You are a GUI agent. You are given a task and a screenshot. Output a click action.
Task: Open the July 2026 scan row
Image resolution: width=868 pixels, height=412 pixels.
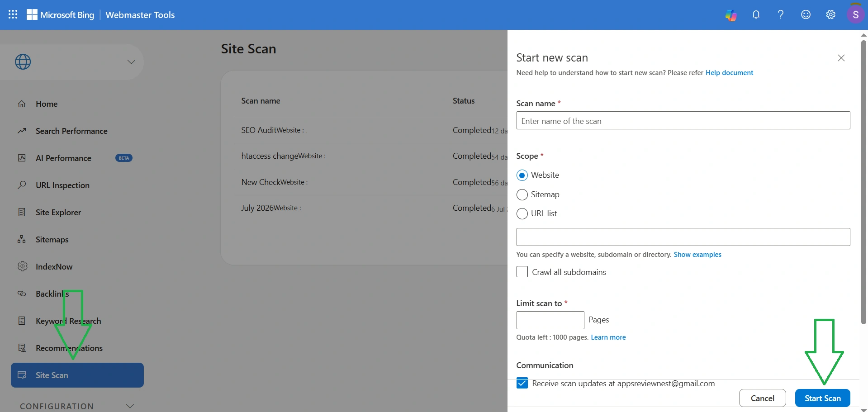pos(371,208)
